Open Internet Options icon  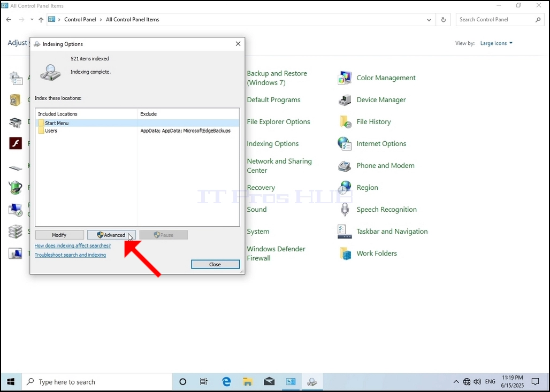pyautogui.click(x=345, y=144)
